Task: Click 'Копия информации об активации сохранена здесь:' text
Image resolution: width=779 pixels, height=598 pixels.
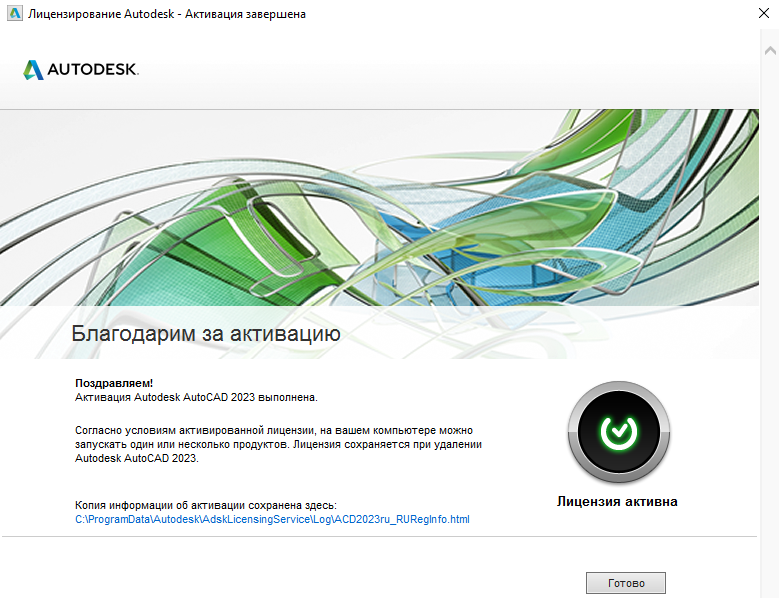Action: pyautogui.click(x=206, y=506)
